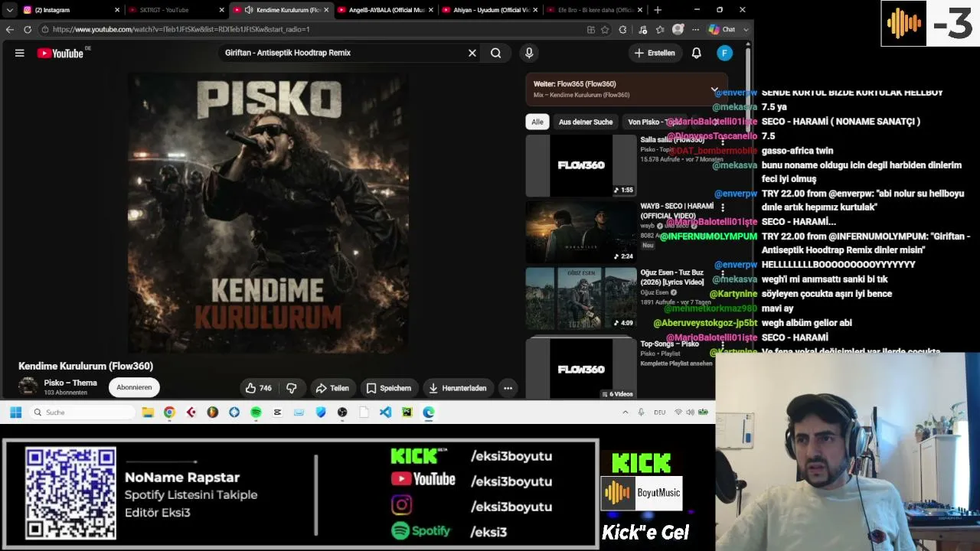The height and width of the screenshot is (551, 980).
Task: Open Microsoft Edge from the taskbar
Action: click(x=429, y=412)
